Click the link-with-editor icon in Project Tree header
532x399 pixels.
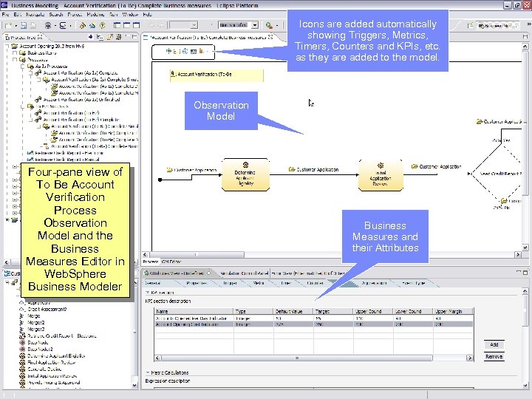[110, 37]
